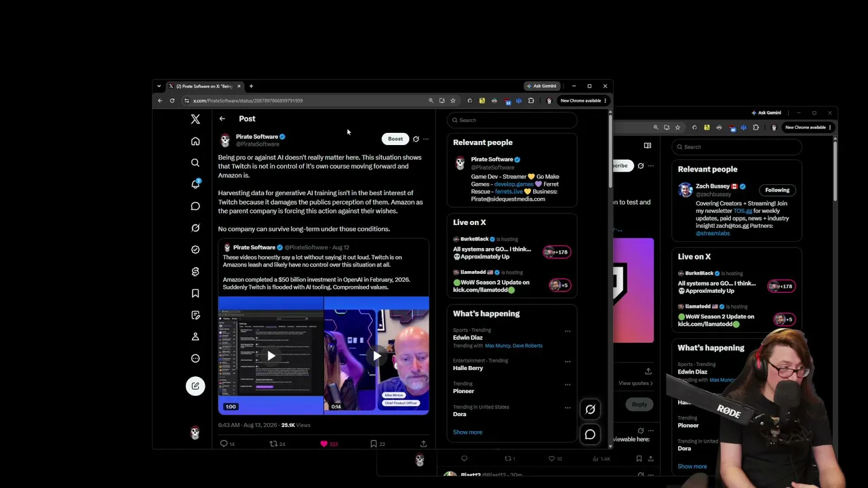Open develop.games link in bio
This screenshot has width=868, height=488.
(514, 184)
